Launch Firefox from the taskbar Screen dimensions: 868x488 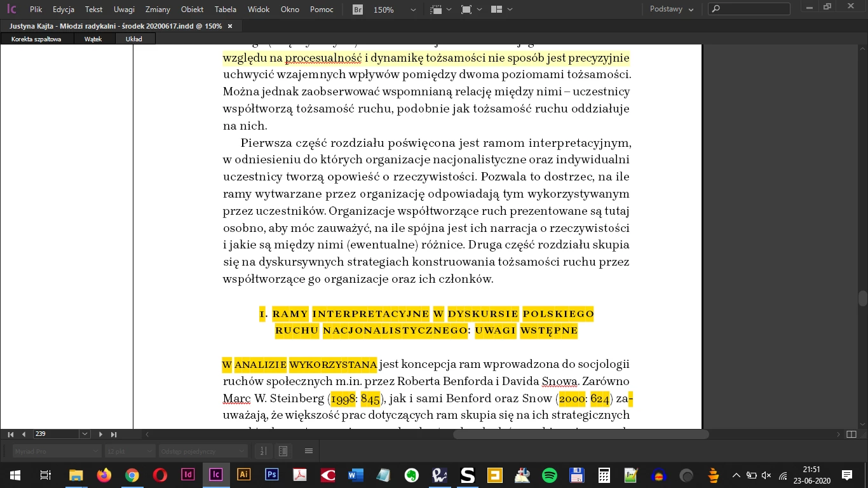point(104,475)
